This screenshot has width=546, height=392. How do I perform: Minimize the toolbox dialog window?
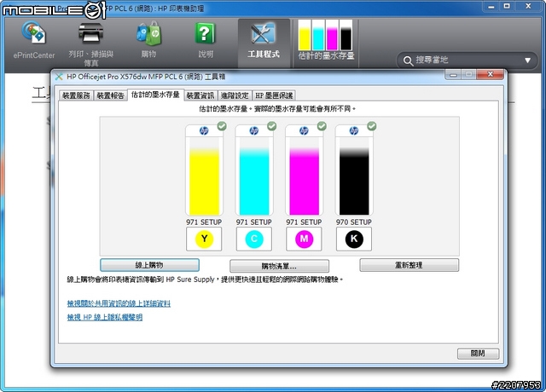pyautogui.click(x=453, y=74)
